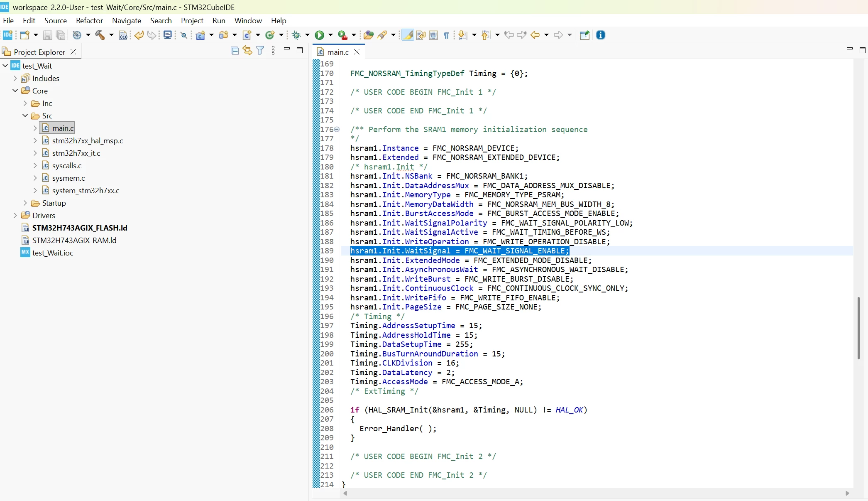
Task: Select the main.c editor tab
Action: pyautogui.click(x=337, y=52)
